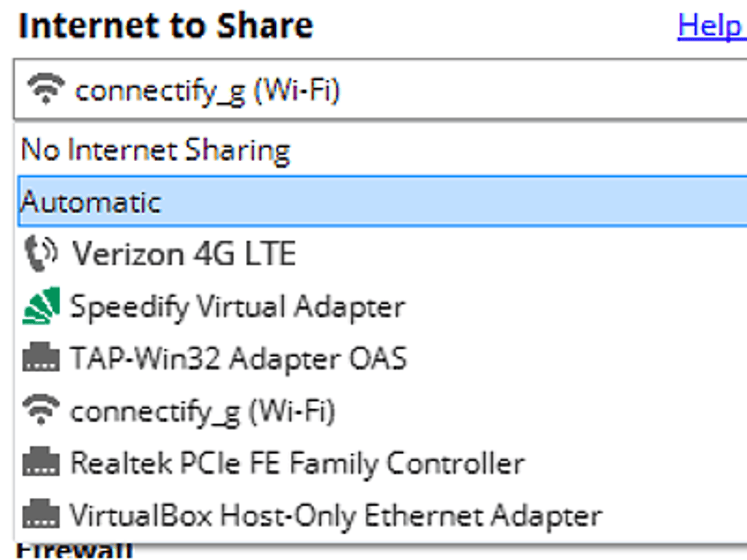Choose Realtek PCIe FE Family Controller
This screenshot has height=560, width=747.
click(297, 463)
